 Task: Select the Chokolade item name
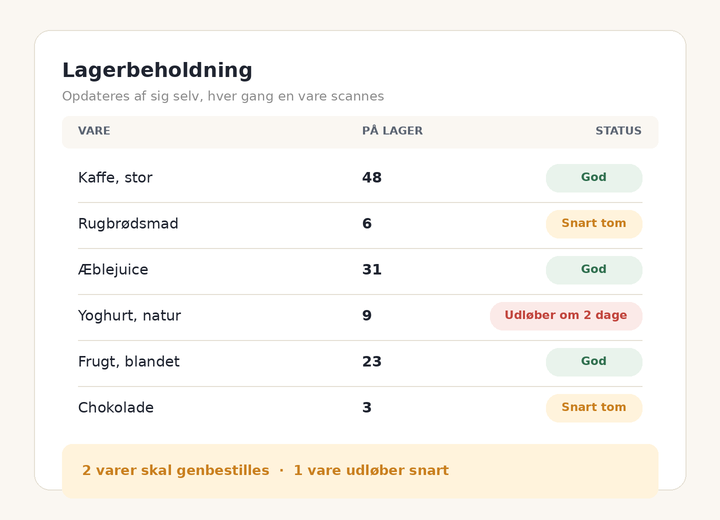click(x=116, y=407)
